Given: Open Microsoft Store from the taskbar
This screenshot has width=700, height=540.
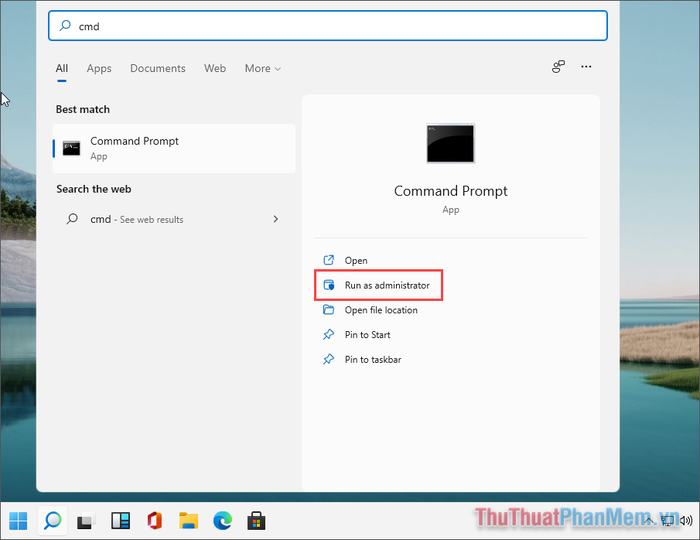Looking at the screenshot, I should (256, 520).
